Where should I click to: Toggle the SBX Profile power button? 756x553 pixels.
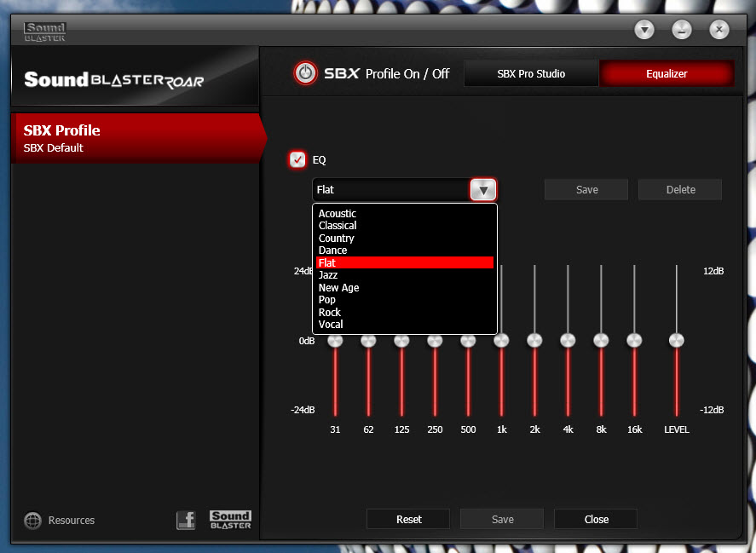(x=305, y=73)
